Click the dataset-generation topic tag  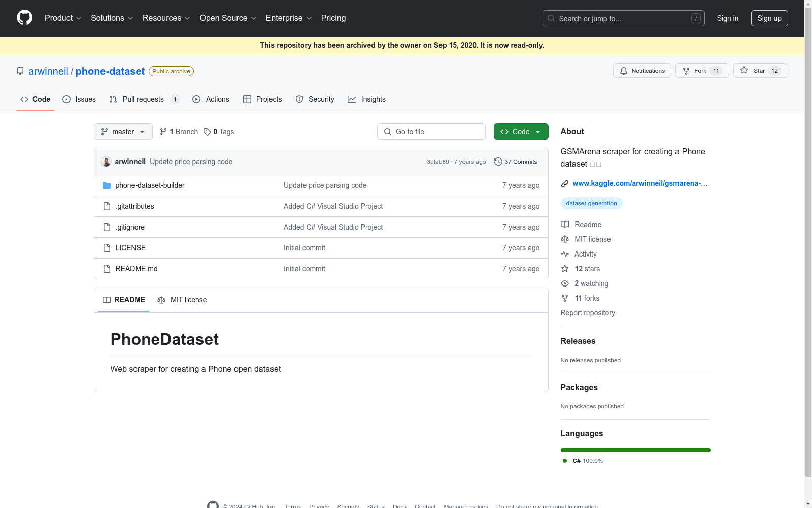(x=591, y=203)
